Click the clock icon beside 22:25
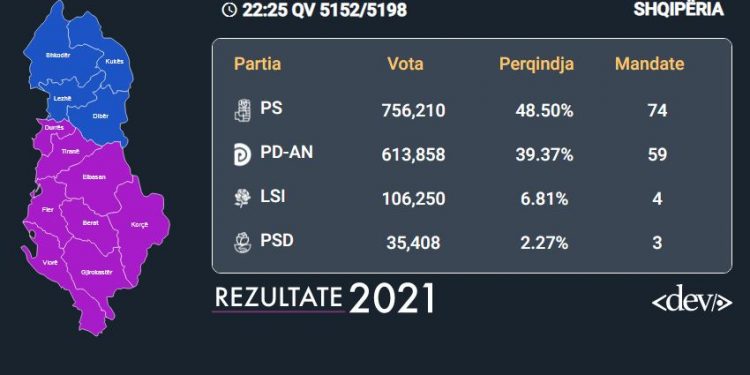The height and width of the screenshot is (375, 750). pos(230,10)
